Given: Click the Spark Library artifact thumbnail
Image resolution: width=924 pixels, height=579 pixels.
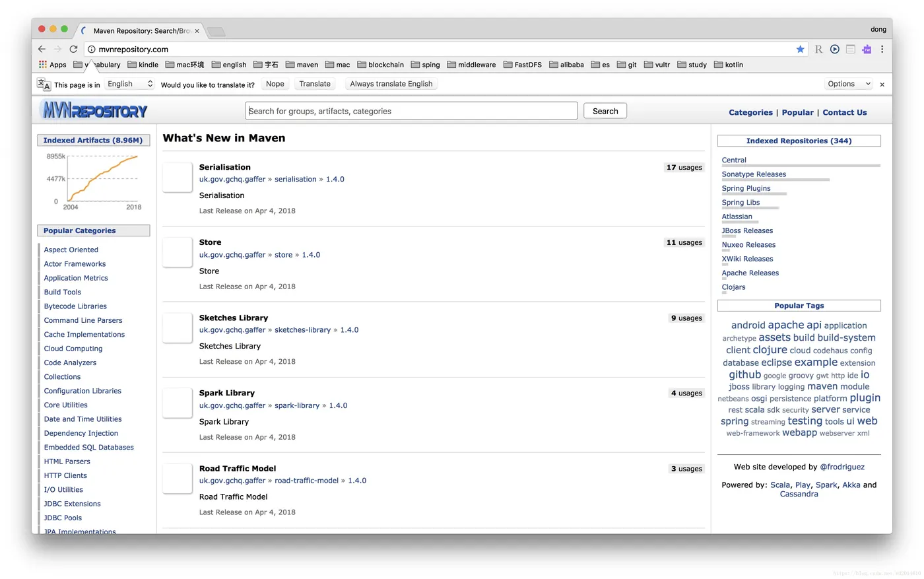Looking at the screenshot, I should (x=178, y=403).
